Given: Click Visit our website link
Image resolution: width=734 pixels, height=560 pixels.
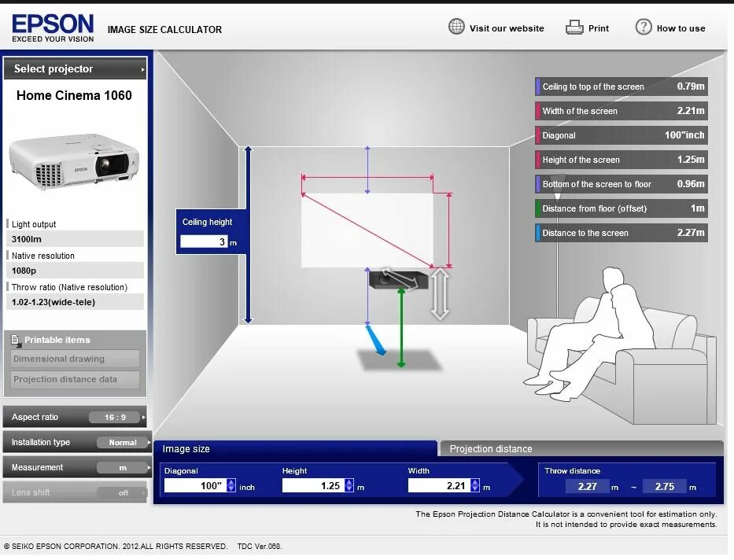Looking at the screenshot, I should coord(507,28).
